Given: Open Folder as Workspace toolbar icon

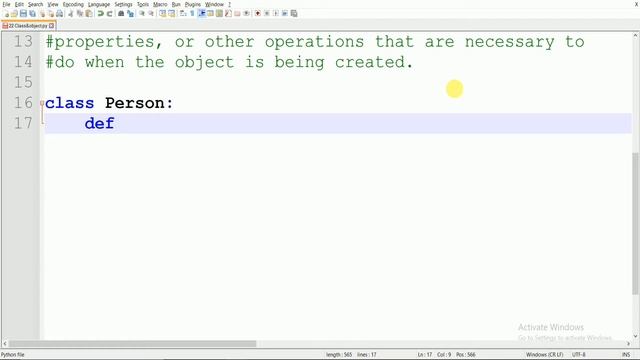Looking at the screenshot, I should (x=237, y=13).
